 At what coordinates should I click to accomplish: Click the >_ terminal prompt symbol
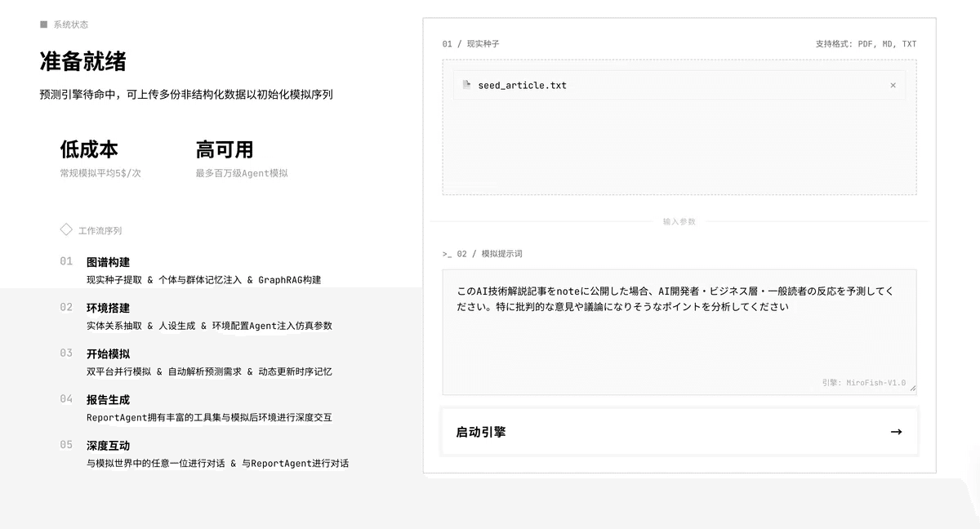(x=447, y=254)
